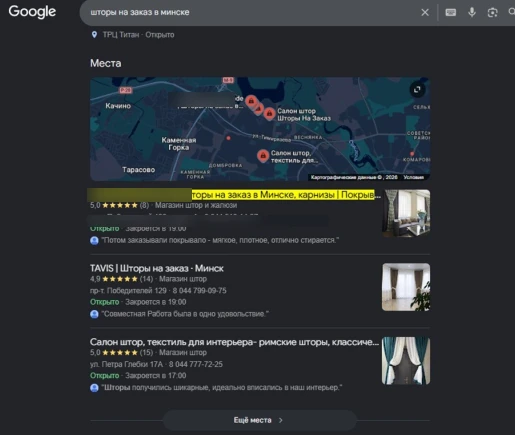Click the Места heading
Viewport: 515px width, 435px height.
click(x=106, y=63)
